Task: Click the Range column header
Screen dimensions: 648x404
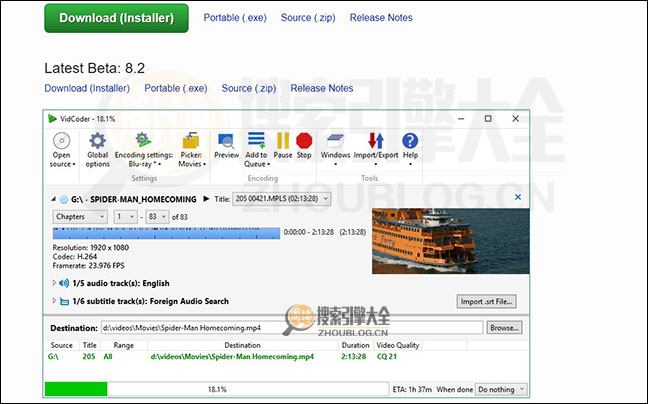Action: 124,345
